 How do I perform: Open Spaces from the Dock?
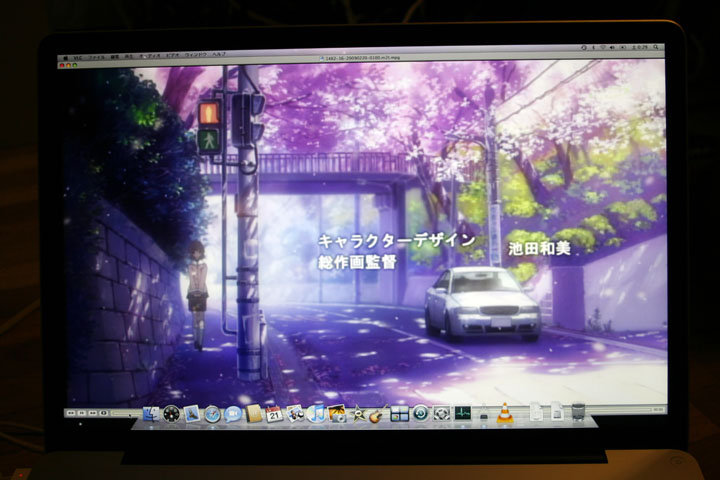point(399,414)
